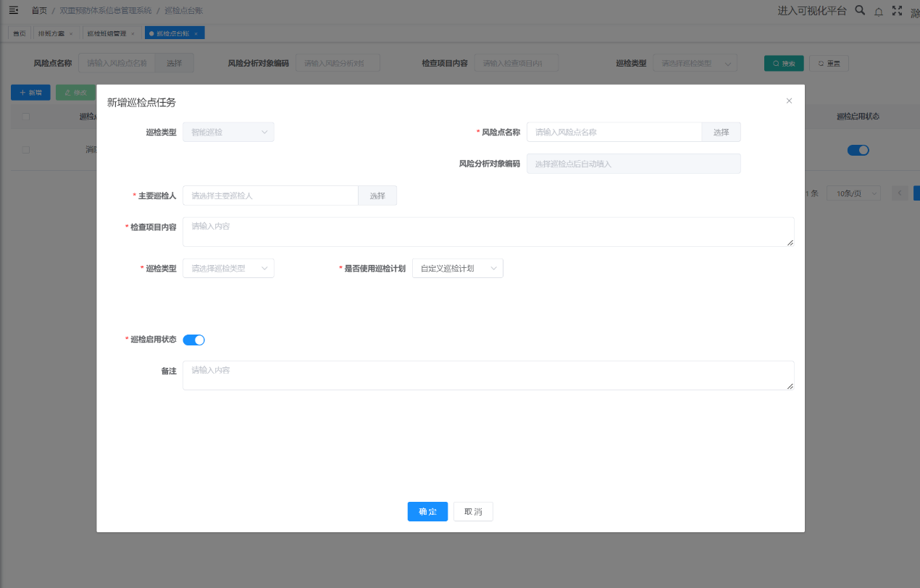920x588 pixels.
Task: Click the 取消 button
Action: click(x=473, y=511)
